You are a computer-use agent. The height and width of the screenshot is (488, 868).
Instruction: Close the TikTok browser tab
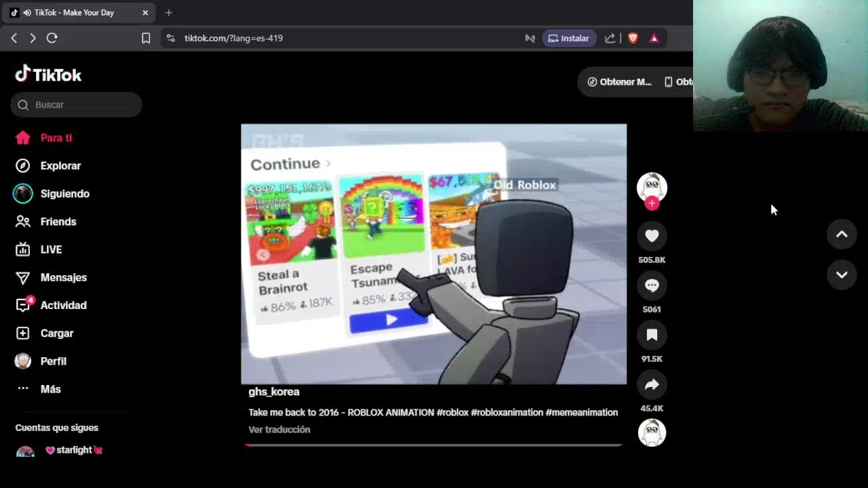[x=145, y=12]
